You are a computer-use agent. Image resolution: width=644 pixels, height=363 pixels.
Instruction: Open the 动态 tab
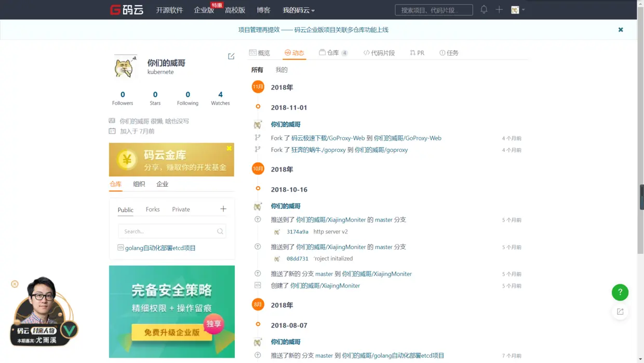[294, 53]
